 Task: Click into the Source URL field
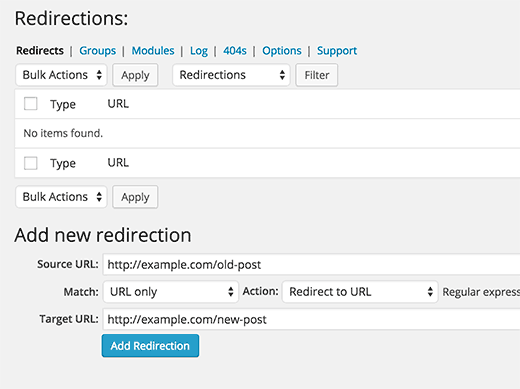coord(311,264)
